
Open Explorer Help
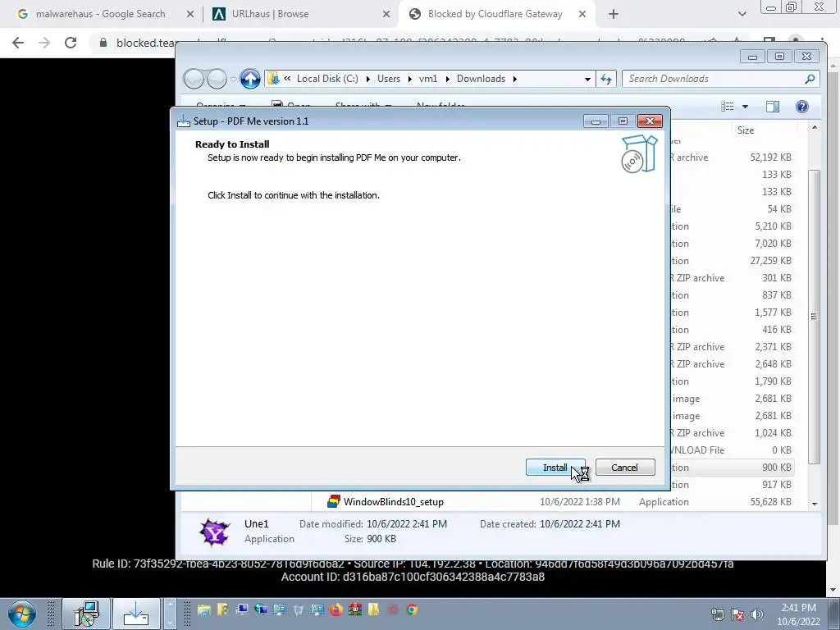pyautogui.click(x=802, y=107)
